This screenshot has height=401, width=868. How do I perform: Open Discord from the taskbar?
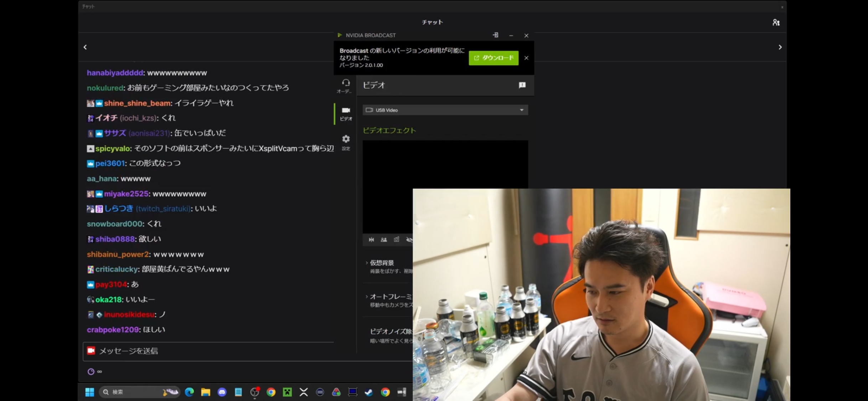pyautogui.click(x=222, y=392)
